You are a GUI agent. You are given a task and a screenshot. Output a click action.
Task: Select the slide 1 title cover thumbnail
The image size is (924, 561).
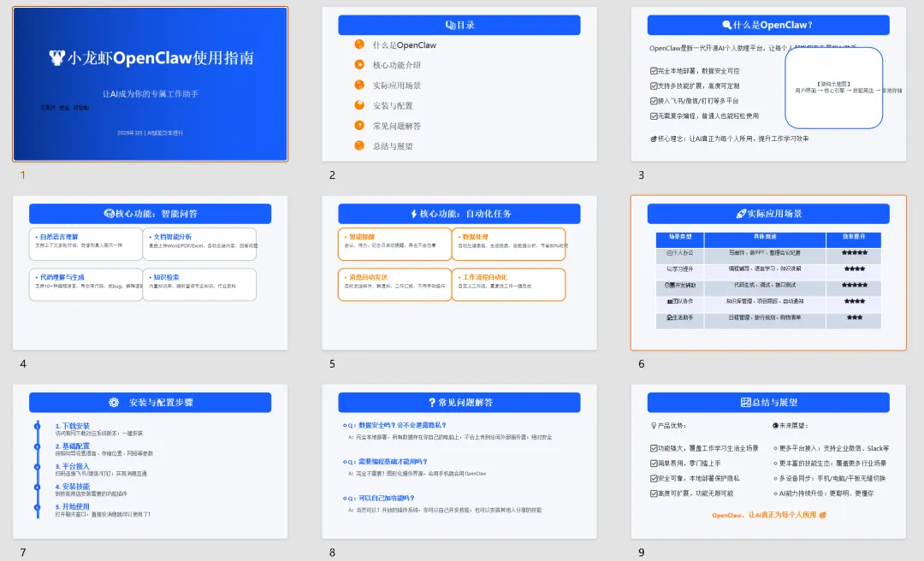[x=151, y=85]
